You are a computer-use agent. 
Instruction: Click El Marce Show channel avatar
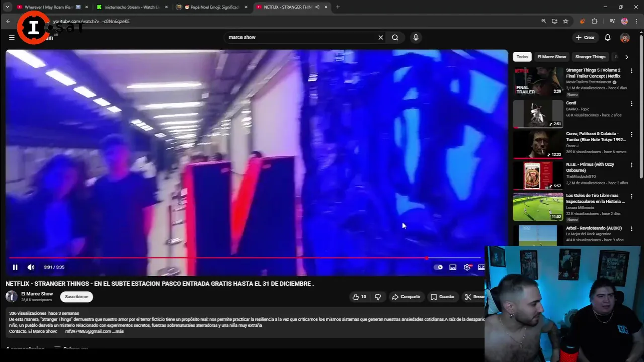pyautogui.click(x=11, y=297)
